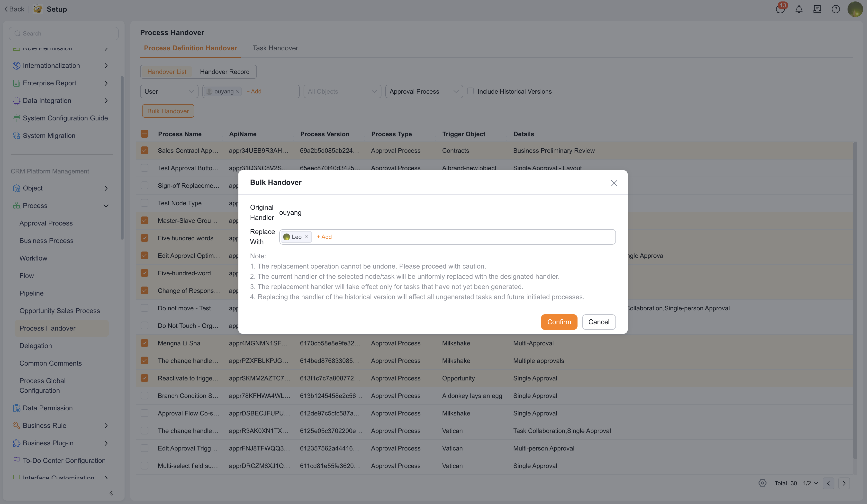Screen dimensions: 867x504
Task: Close the Bulk Handover dialog
Action: point(614,183)
